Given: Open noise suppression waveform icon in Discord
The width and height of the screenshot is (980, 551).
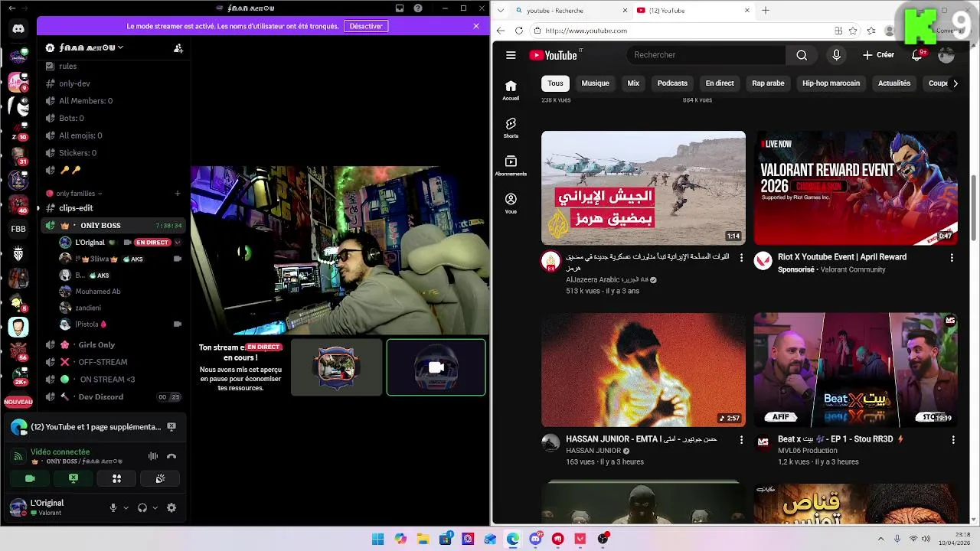Looking at the screenshot, I should click(x=153, y=456).
